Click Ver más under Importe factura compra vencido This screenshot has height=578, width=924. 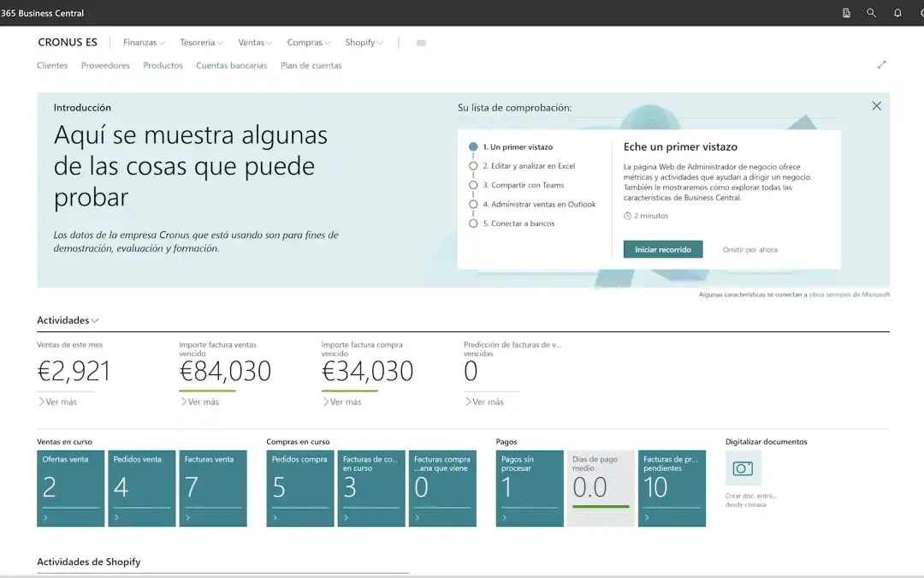[342, 402]
